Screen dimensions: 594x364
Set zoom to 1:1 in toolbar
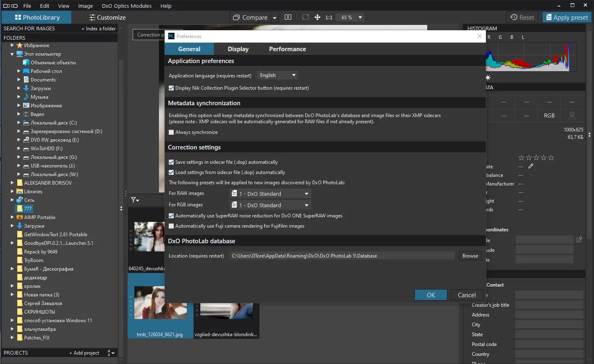pyautogui.click(x=329, y=18)
